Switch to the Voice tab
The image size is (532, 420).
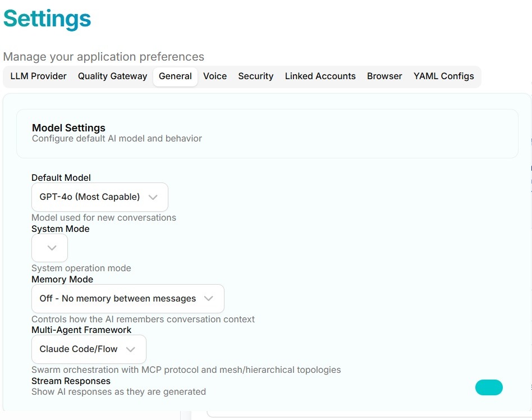pos(215,76)
